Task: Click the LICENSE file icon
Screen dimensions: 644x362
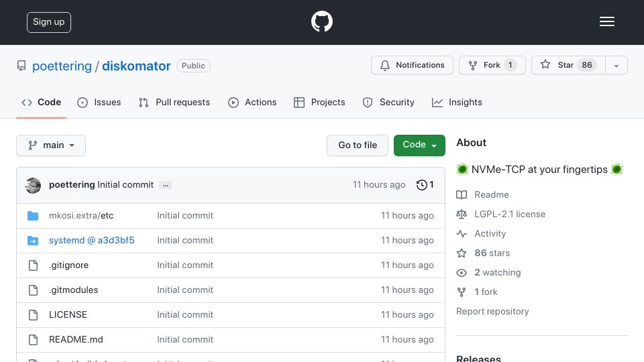Action: (x=34, y=315)
